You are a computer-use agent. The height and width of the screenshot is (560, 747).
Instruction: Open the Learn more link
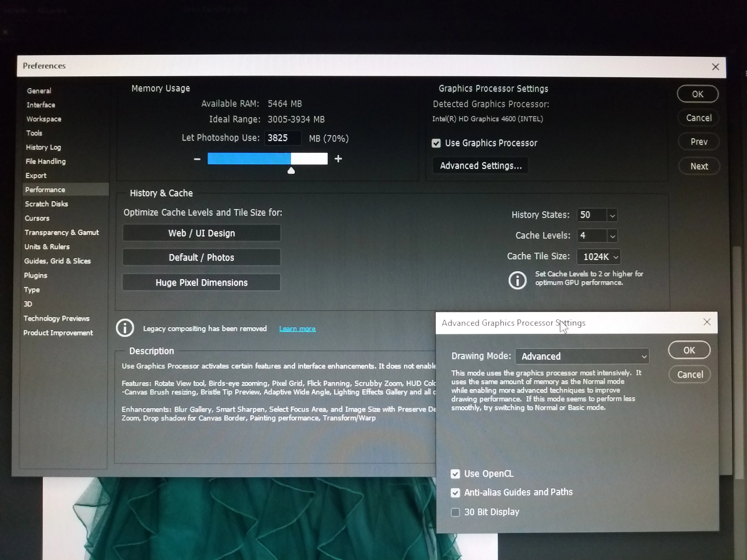point(297,329)
